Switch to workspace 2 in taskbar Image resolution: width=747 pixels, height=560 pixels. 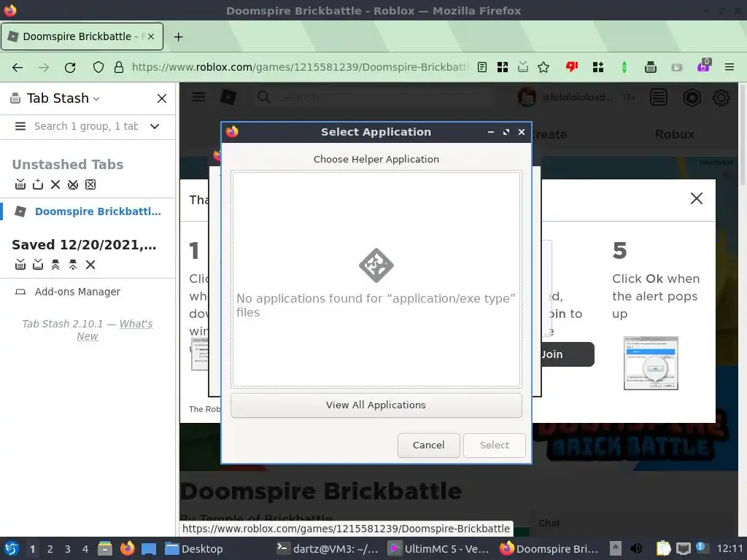pos(50,549)
